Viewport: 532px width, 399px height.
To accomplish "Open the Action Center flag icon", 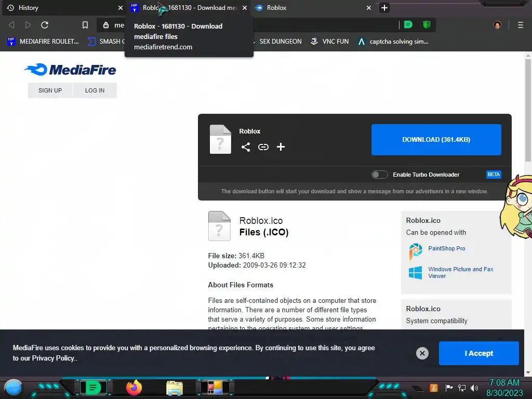I will 449,388.
